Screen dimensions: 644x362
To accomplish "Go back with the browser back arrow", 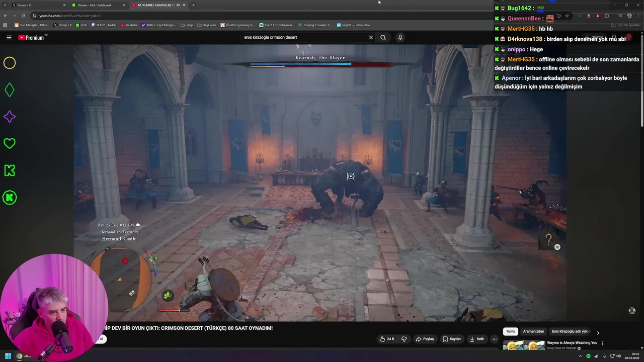I will (x=6, y=16).
